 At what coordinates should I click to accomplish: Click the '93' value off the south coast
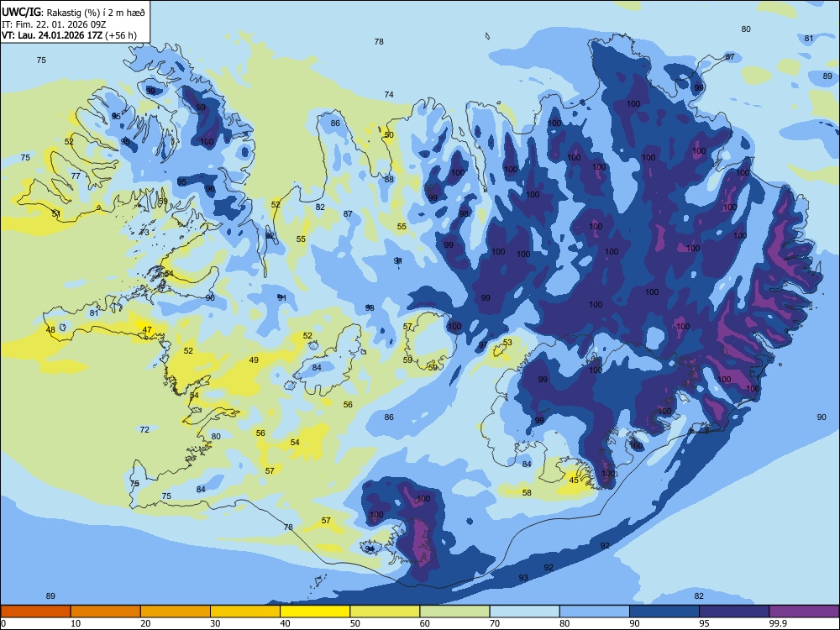pos(523,578)
